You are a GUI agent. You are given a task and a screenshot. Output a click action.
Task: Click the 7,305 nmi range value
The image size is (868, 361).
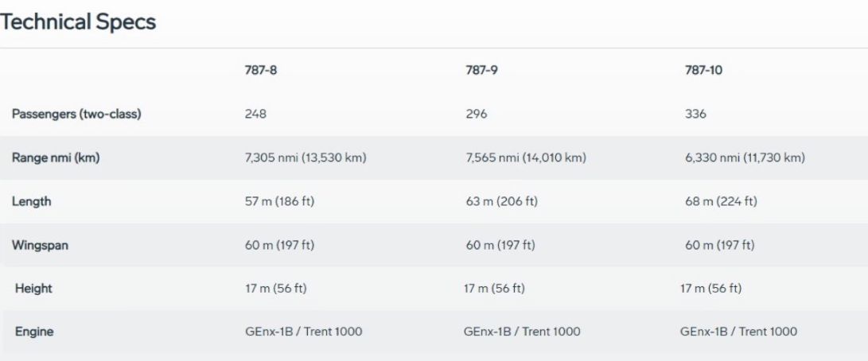pos(306,158)
